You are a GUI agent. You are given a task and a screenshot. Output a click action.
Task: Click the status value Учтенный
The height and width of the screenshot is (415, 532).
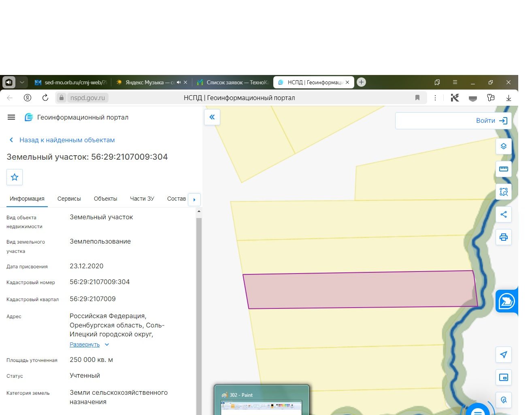tap(85, 375)
